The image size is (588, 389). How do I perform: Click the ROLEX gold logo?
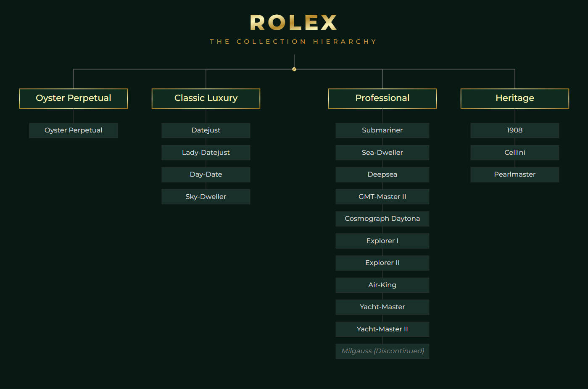click(x=293, y=23)
